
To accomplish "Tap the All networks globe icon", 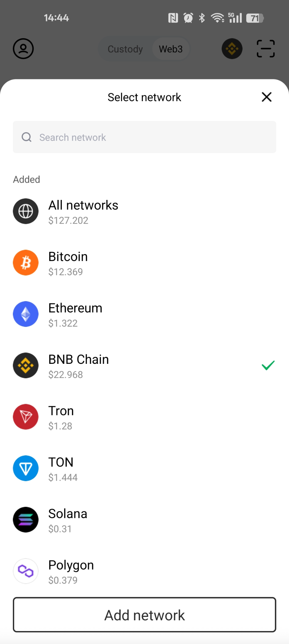I will [26, 211].
